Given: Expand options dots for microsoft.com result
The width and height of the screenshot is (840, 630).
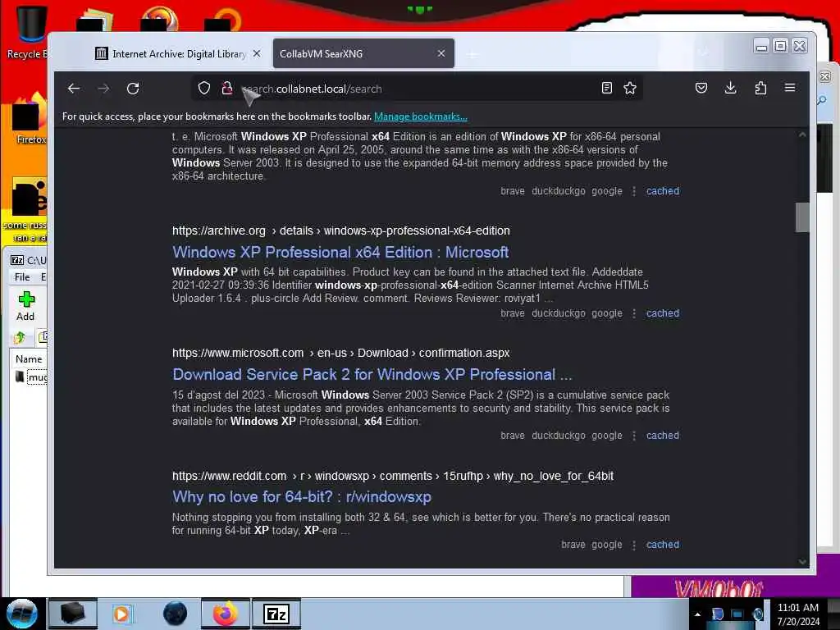Looking at the screenshot, I should pyautogui.click(x=634, y=436).
